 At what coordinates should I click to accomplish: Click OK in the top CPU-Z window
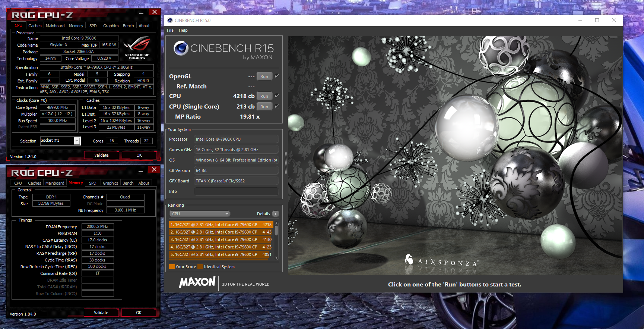click(139, 155)
